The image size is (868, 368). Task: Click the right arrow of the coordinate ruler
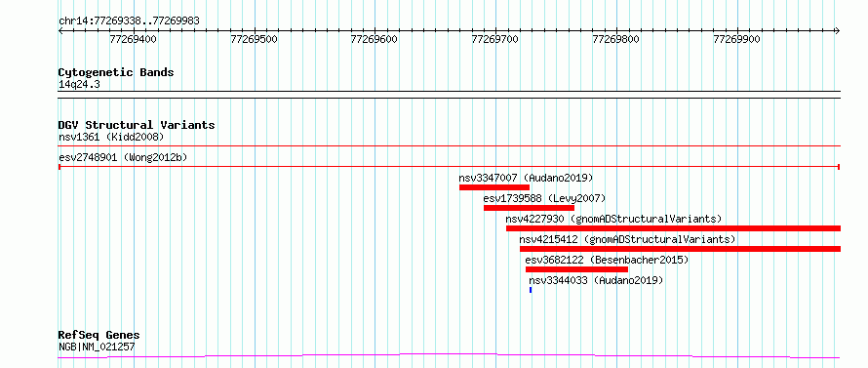[838, 30]
